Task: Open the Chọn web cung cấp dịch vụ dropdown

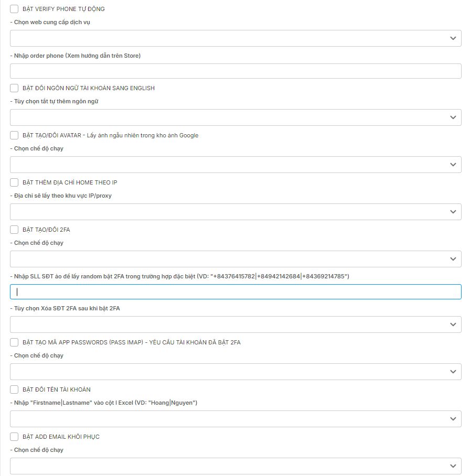Action: [x=236, y=38]
